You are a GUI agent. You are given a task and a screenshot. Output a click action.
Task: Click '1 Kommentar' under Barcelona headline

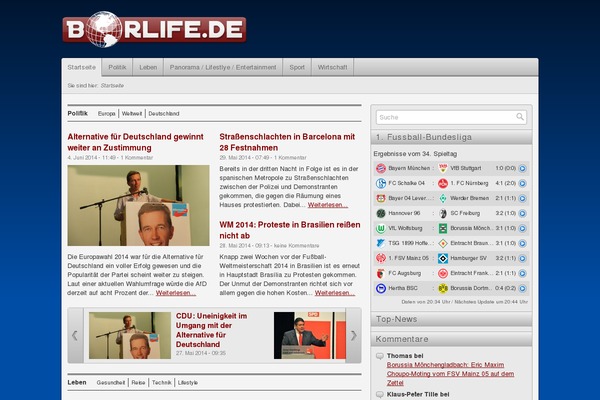(290, 158)
